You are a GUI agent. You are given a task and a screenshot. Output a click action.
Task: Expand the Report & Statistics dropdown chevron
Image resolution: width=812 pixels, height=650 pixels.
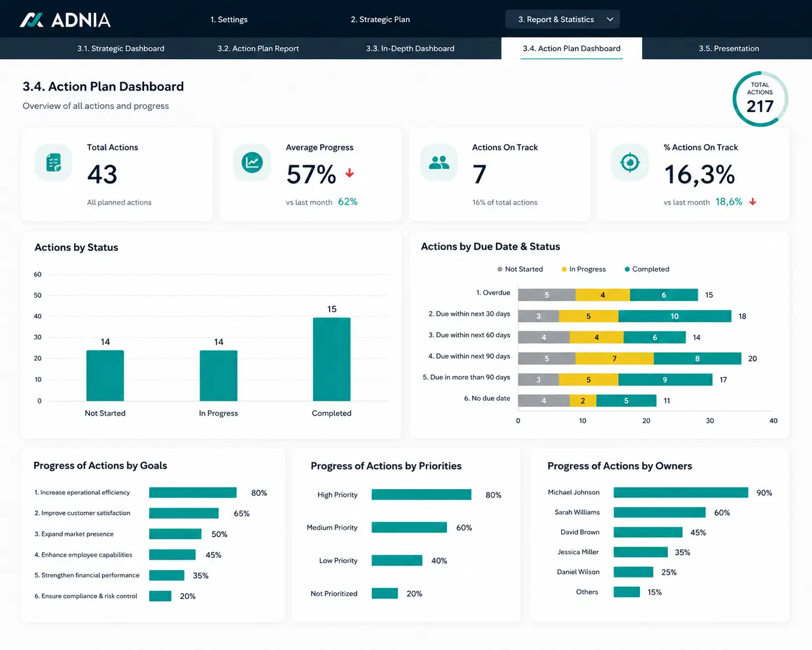(609, 19)
